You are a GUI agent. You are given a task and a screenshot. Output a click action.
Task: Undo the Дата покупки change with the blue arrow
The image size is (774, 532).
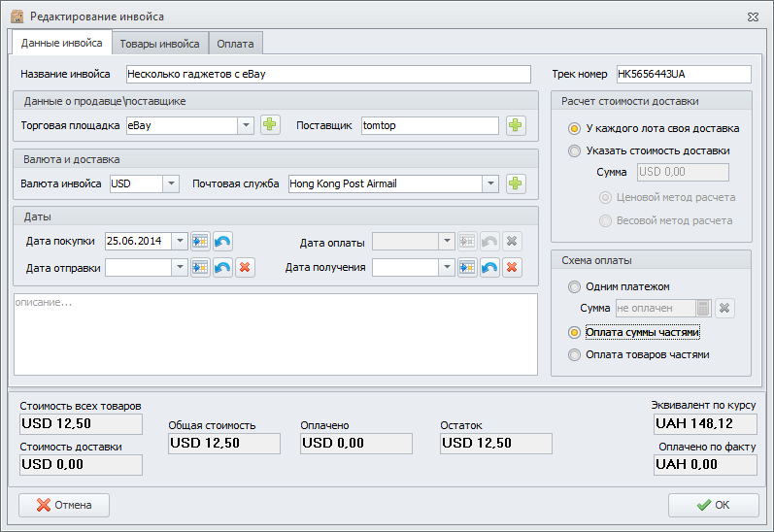[x=222, y=241]
